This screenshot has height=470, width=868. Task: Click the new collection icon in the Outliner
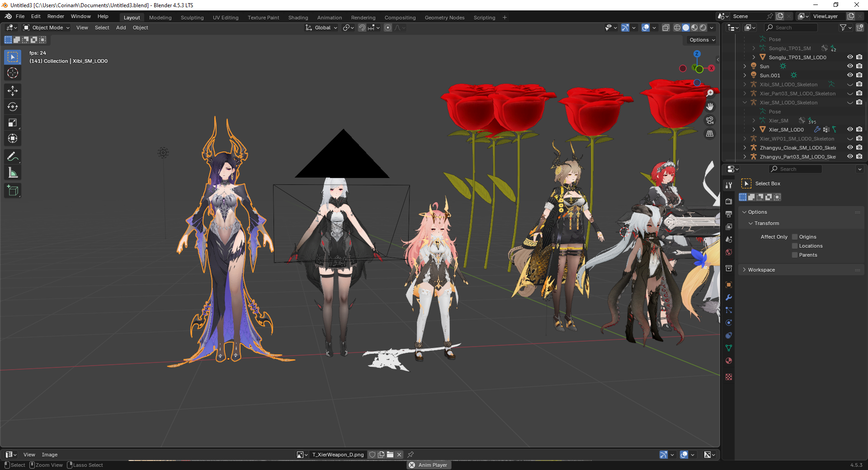(859, 28)
